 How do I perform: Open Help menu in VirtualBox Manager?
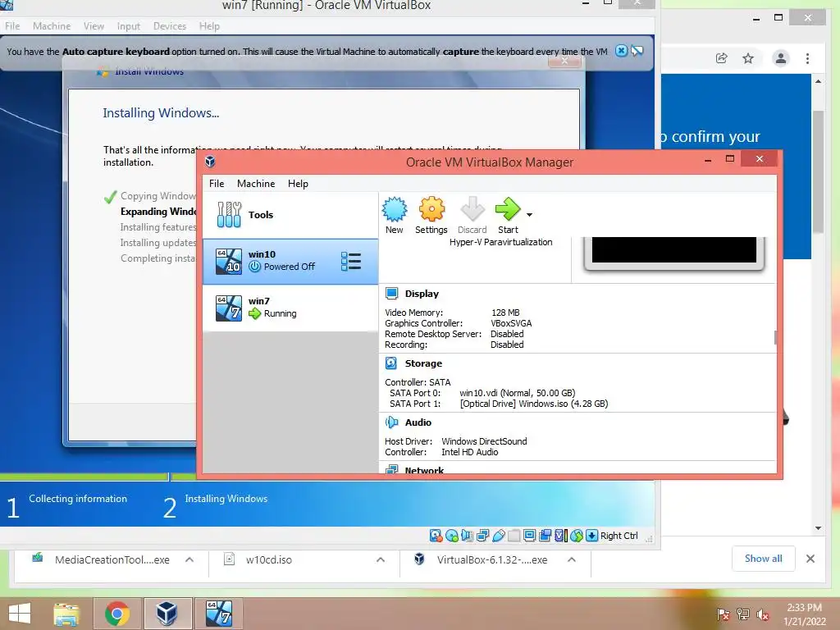point(298,184)
